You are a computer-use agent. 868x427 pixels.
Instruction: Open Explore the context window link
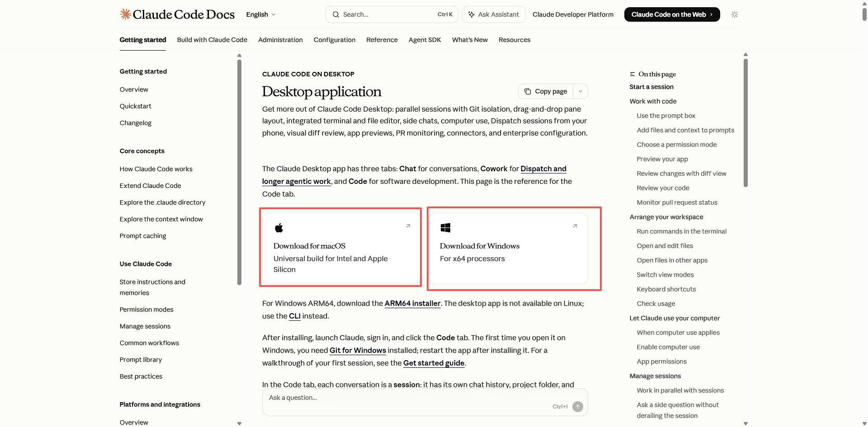pyautogui.click(x=161, y=219)
